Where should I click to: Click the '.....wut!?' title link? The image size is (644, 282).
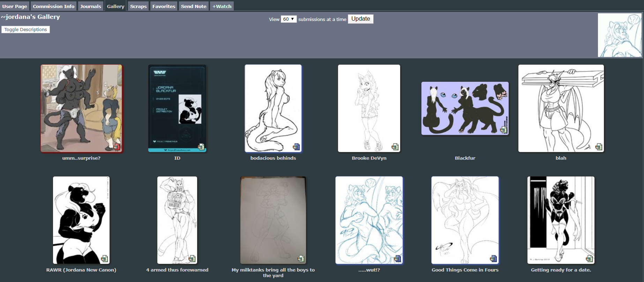click(369, 270)
